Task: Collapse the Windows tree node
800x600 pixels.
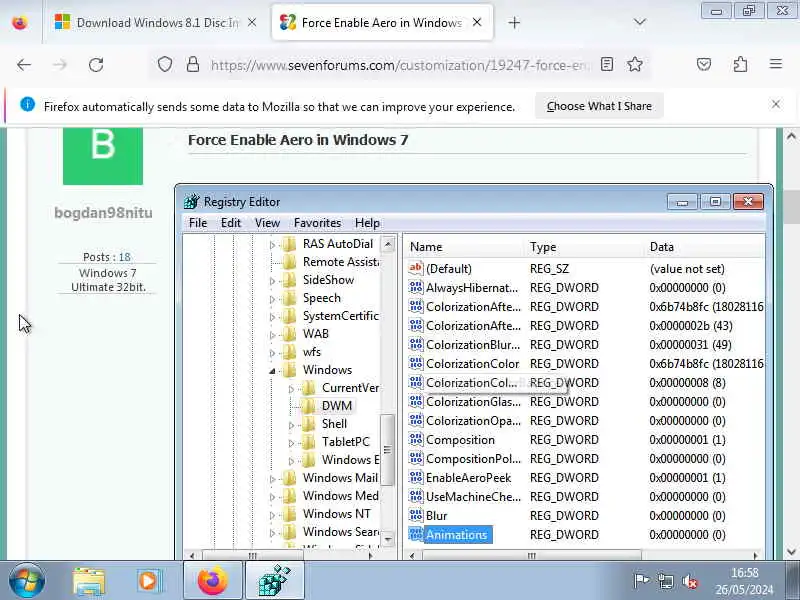Action: pos(272,371)
